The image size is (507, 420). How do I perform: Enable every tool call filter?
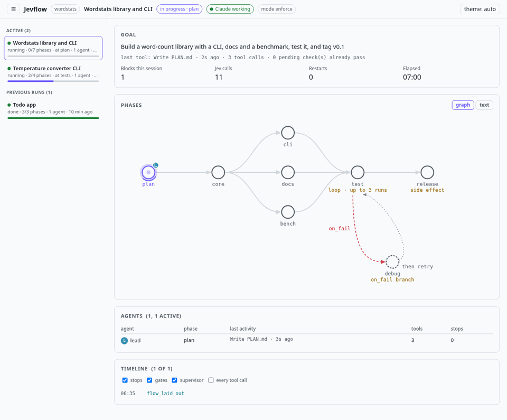(211, 380)
